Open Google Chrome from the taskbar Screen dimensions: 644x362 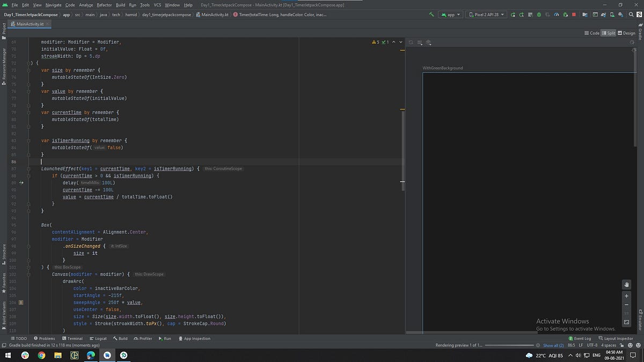41,355
